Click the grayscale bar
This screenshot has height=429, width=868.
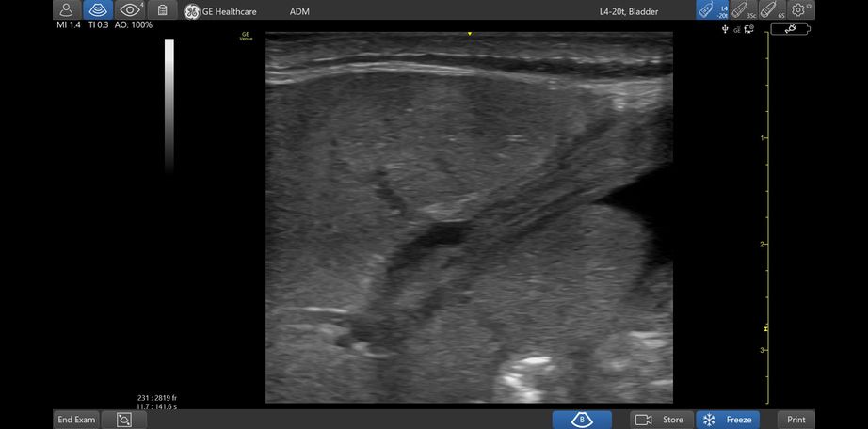(169, 105)
